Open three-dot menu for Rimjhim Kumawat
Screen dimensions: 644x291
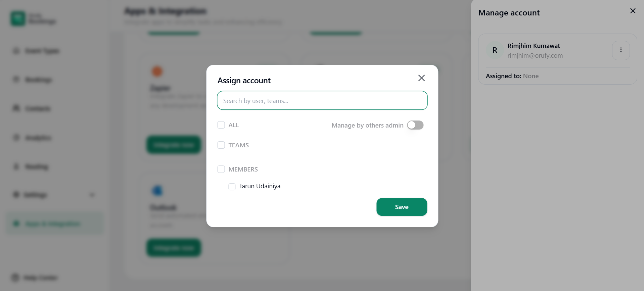(620, 50)
